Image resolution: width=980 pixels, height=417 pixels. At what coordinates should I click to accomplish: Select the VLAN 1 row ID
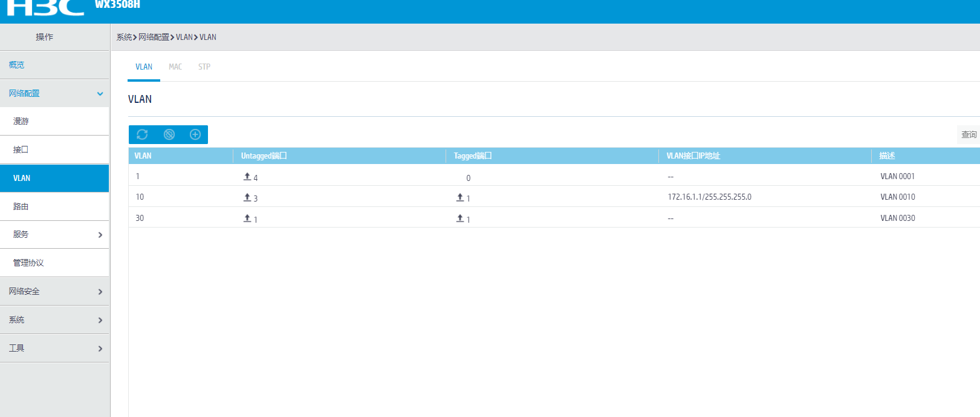click(x=138, y=176)
